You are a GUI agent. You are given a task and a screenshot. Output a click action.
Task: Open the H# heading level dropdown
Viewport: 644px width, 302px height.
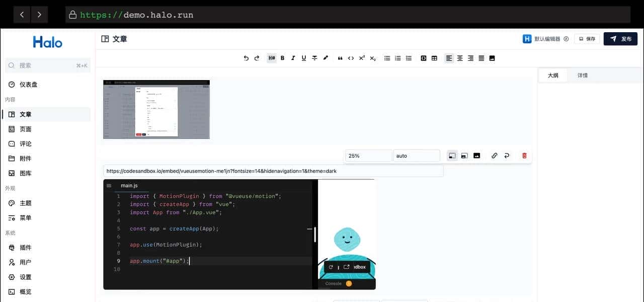[272, 58]
